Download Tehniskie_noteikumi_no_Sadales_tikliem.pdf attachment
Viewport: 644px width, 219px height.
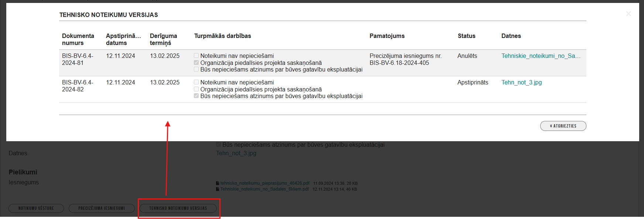pos(264,189)
